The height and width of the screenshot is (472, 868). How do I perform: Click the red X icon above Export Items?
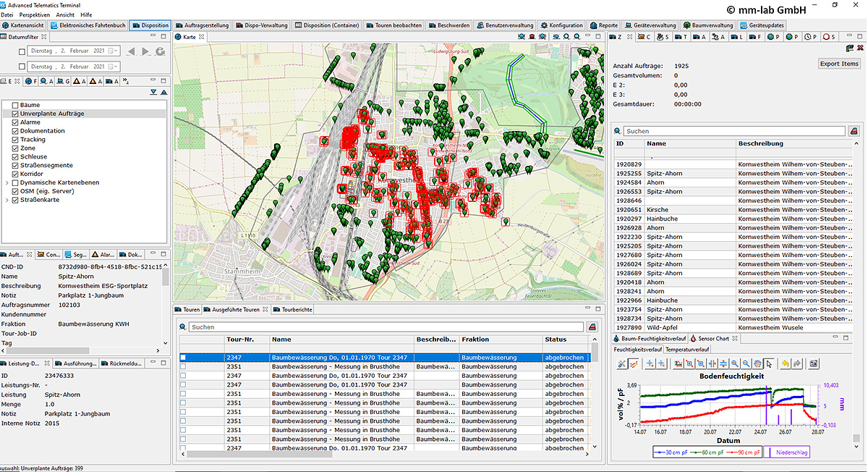pyautogui.click(x=859, y=48)
